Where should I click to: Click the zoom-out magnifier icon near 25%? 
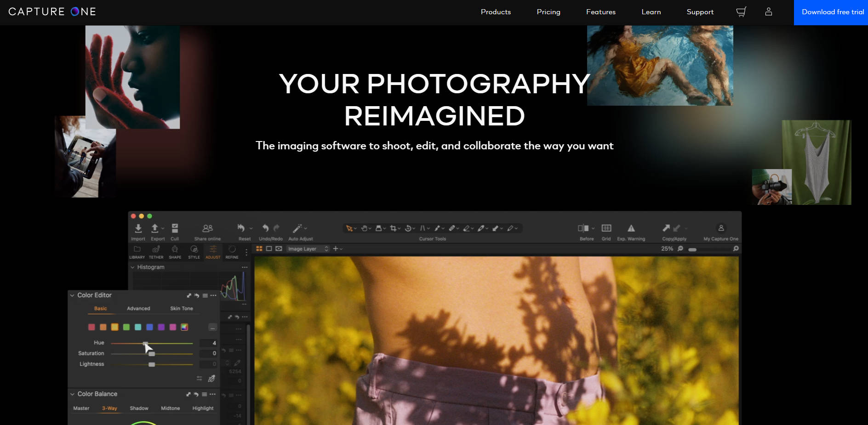680,249
